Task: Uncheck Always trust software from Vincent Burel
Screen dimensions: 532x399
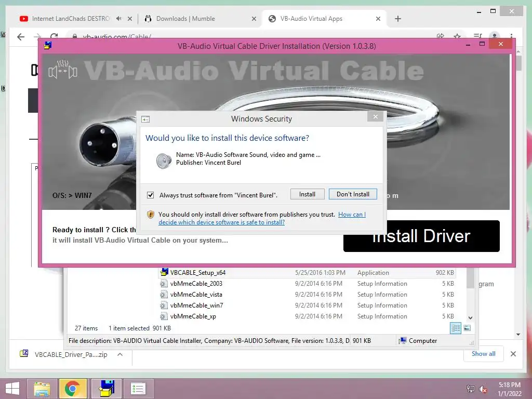Action: [150, 195]
